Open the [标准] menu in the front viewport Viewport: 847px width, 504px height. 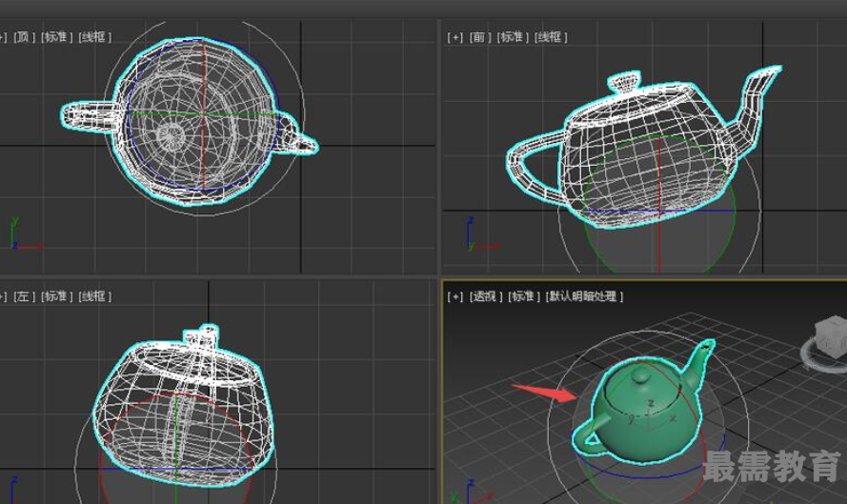[x=512, y=37]
